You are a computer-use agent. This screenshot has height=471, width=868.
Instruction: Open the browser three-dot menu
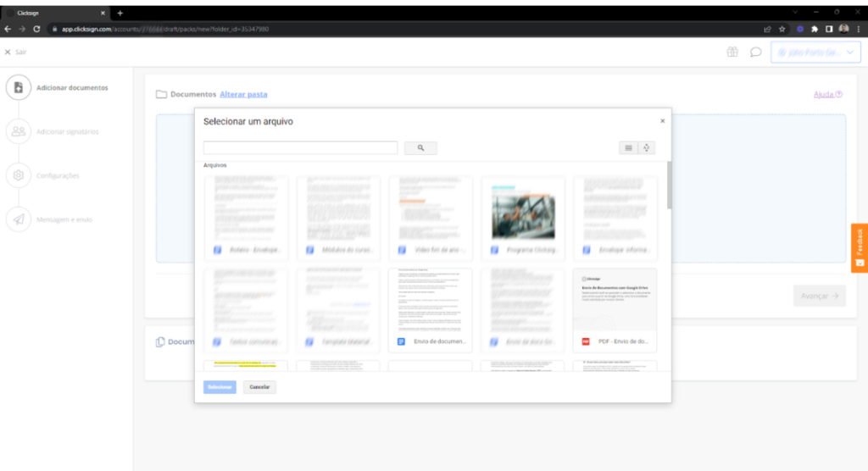click(x=859, y=29)
